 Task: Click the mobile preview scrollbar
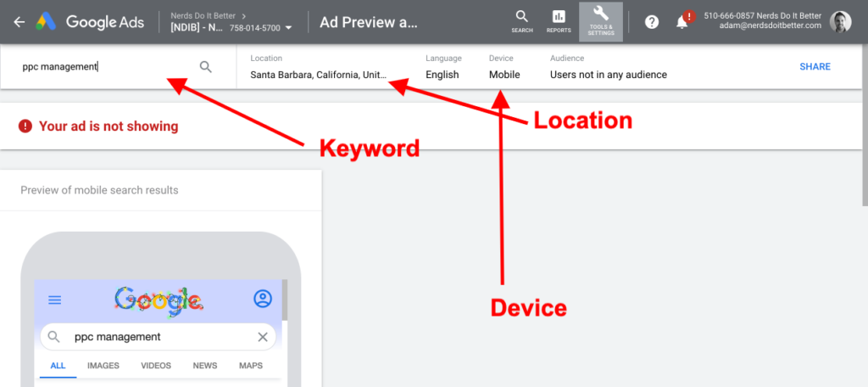285,300
